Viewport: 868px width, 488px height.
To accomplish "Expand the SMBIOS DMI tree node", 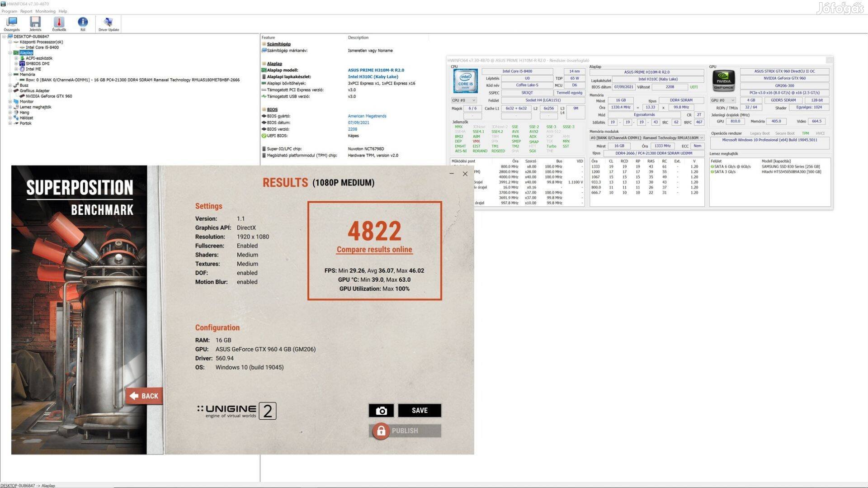I will point(16,64).
